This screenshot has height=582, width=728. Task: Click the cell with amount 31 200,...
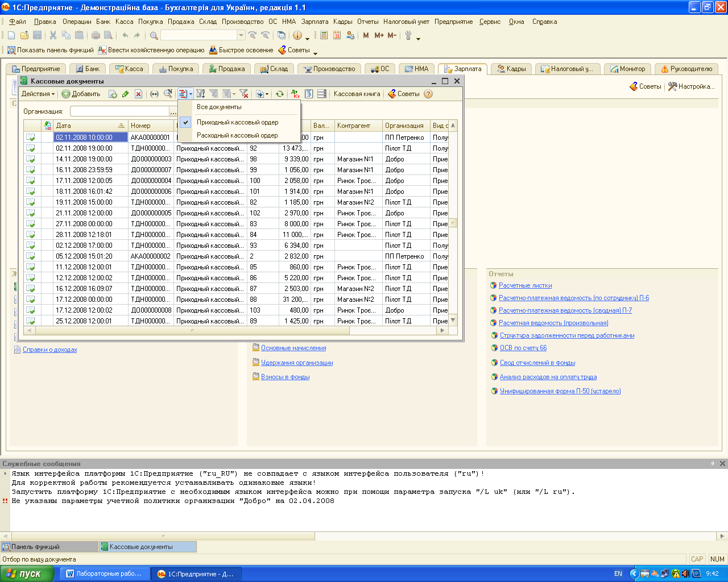295,300
